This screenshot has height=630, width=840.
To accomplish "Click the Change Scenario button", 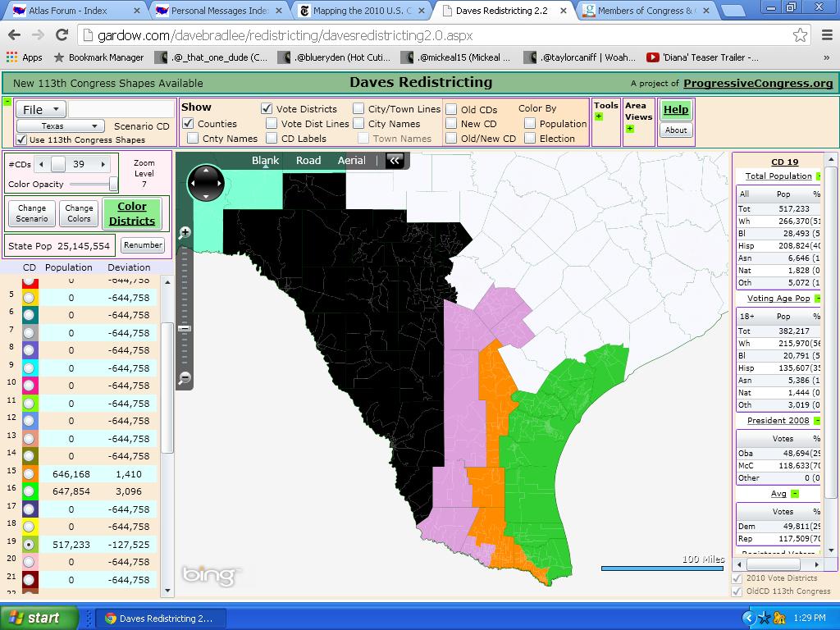I will tap(32, 213).
